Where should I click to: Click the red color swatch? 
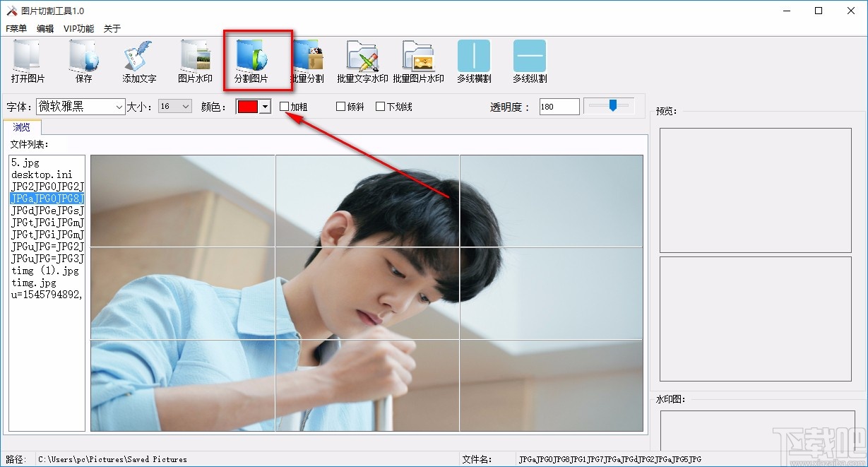[x=248, y=107]
